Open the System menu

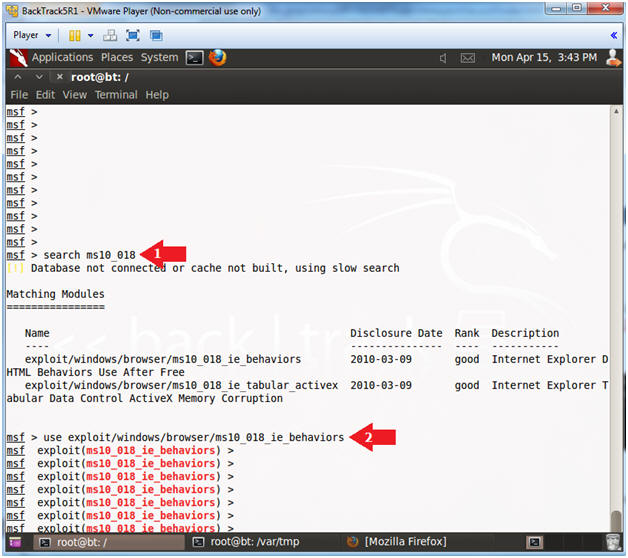click(159, 58)
